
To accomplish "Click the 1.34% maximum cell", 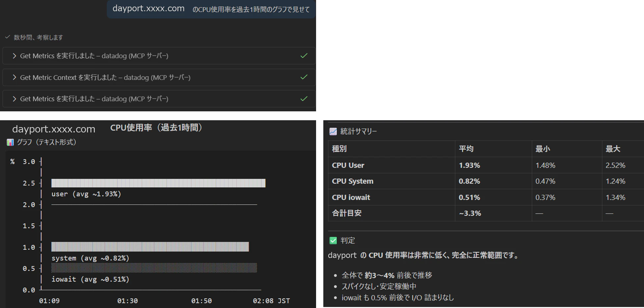I will [615, 197].
